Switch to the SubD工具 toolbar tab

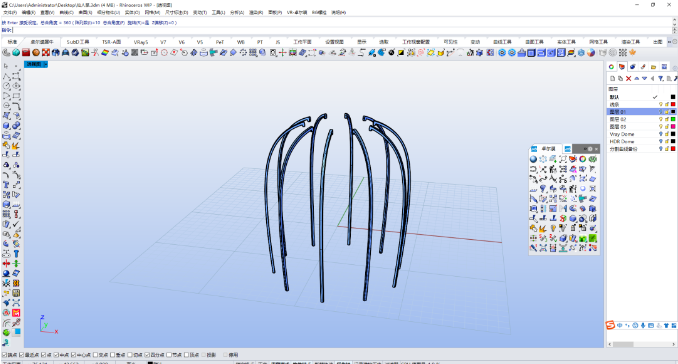pos(78,42)
